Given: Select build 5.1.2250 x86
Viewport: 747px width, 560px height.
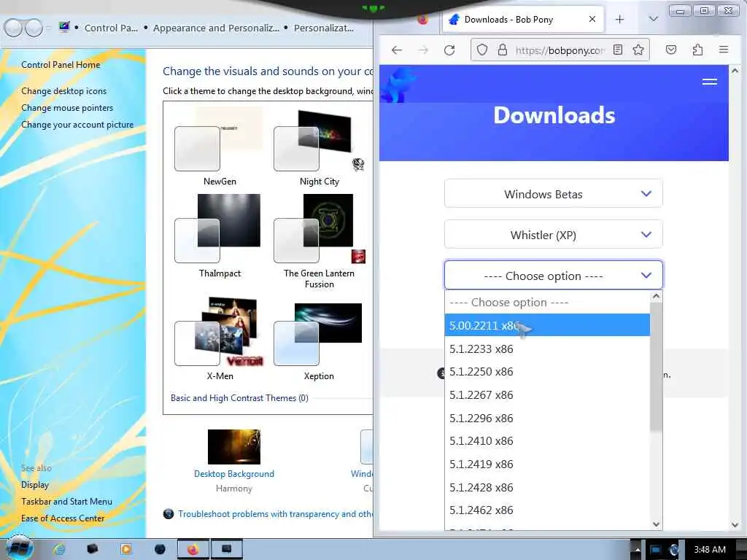Looking at the screenshot, I should [x=547, y=371].
